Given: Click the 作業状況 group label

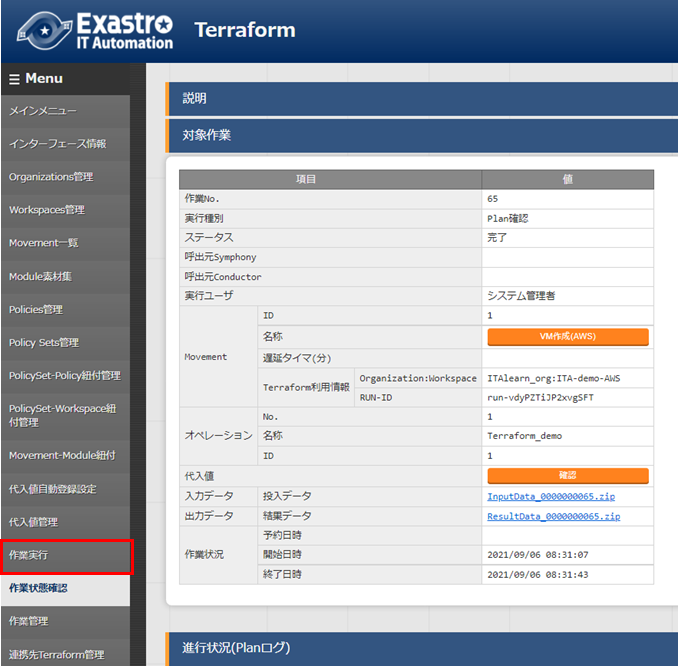Looking at the screenshot, I should pyautogui.click(x=218, y=555).
